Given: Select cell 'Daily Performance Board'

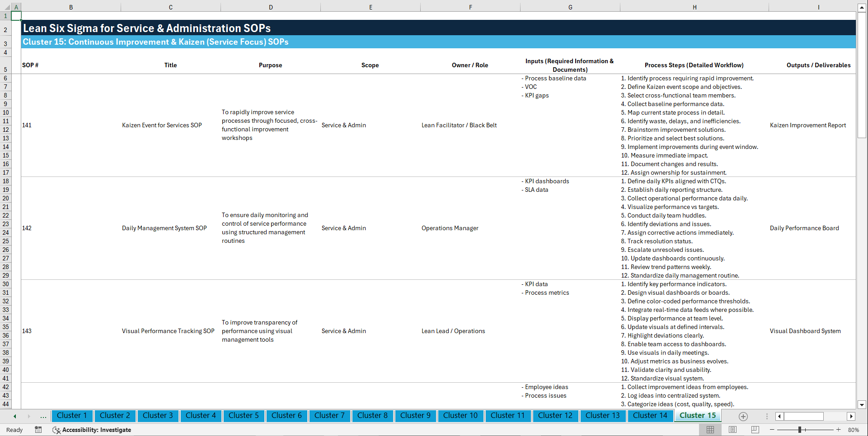Looking at the screenshot, I should pyautogui.click(x=812, y=228).
